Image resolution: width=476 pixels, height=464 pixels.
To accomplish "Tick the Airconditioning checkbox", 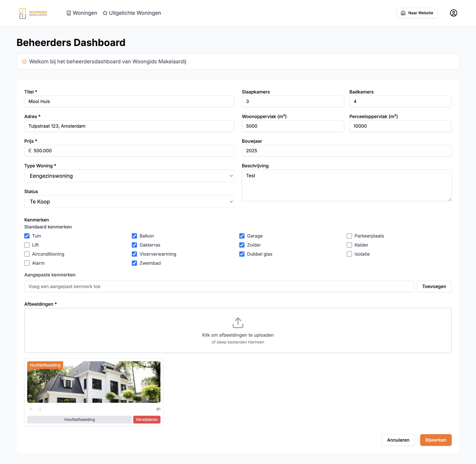I will click(27, 254).
